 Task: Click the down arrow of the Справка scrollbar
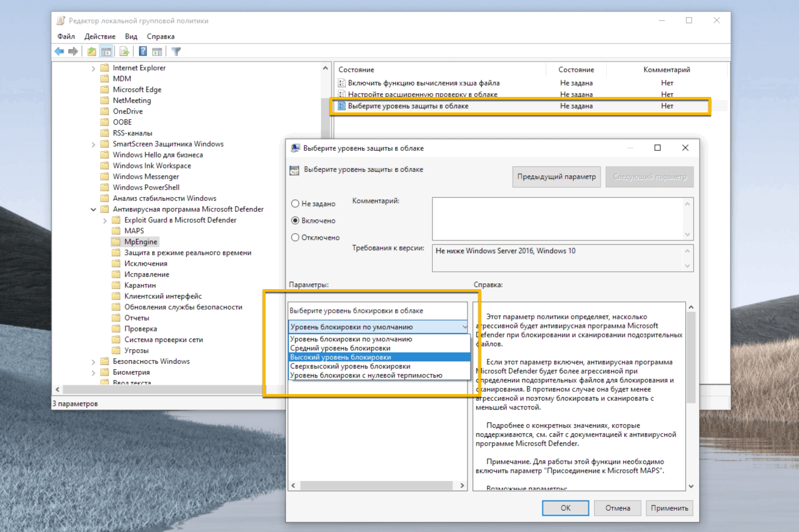(x=691, y=486)
